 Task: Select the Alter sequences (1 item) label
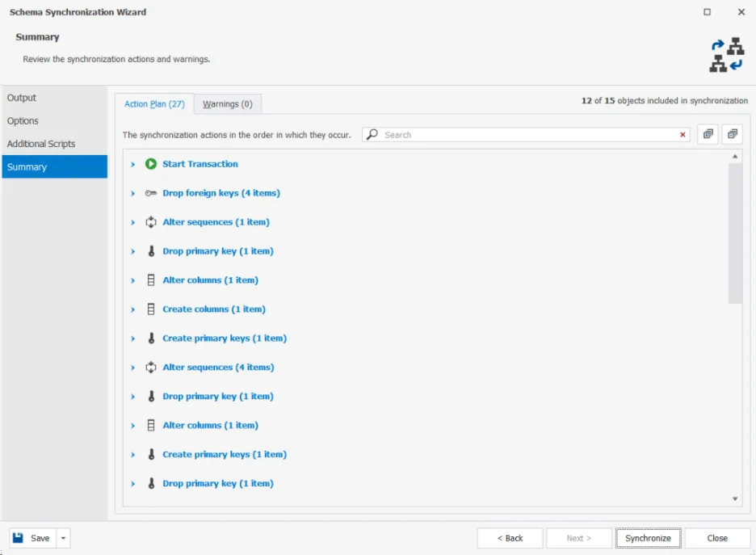pos(216,222)
